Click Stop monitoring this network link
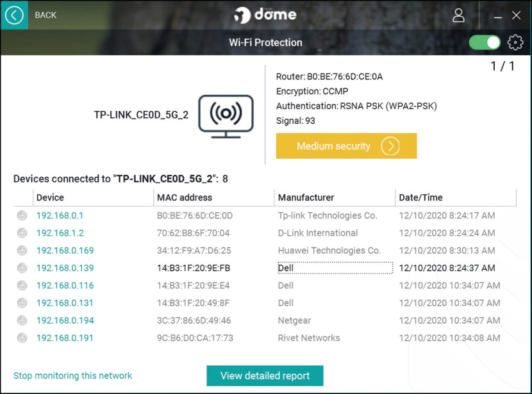This screenshot has height=394, width=532. 72,375
